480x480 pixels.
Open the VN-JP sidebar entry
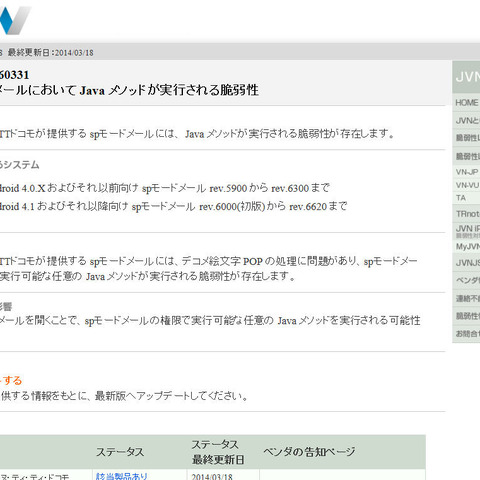[x=467, y=172]
